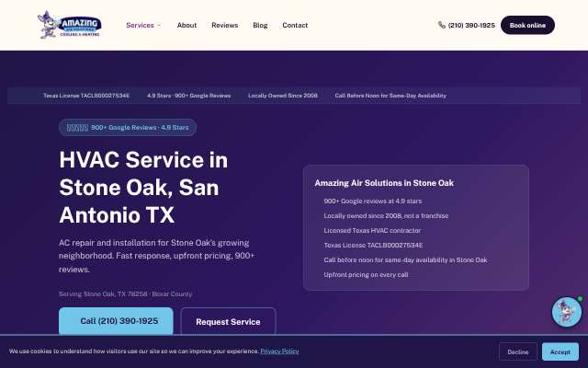The image size is (588, 368).
Task: Click the 'HVAC Service in Stone Oak' heading
Action: [x=143, y=187]
